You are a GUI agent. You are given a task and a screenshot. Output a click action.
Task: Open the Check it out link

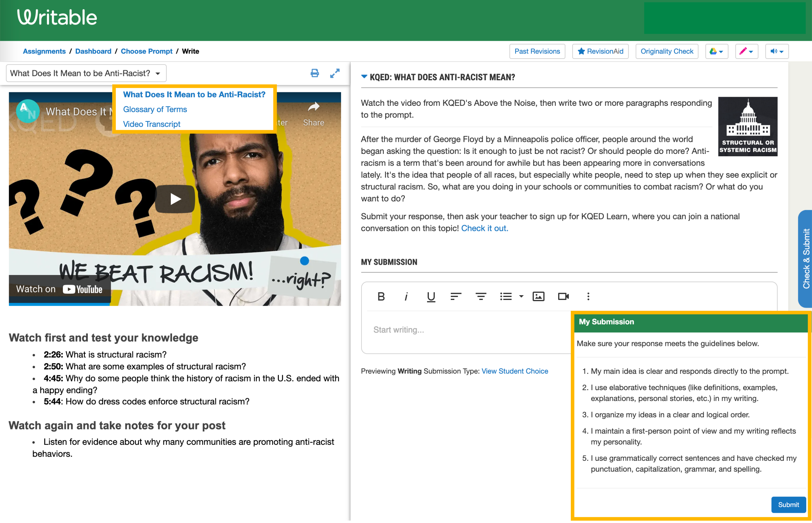click(484, 228)
